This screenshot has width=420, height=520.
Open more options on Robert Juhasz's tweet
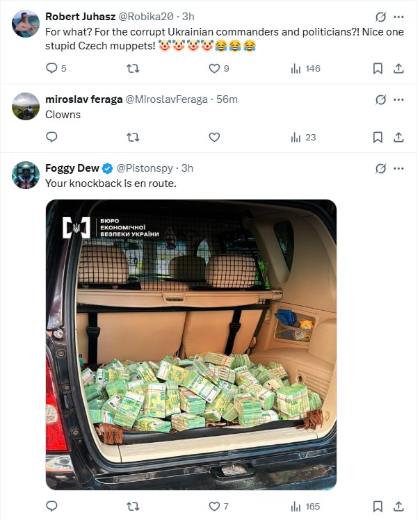(x=398, y=17)
